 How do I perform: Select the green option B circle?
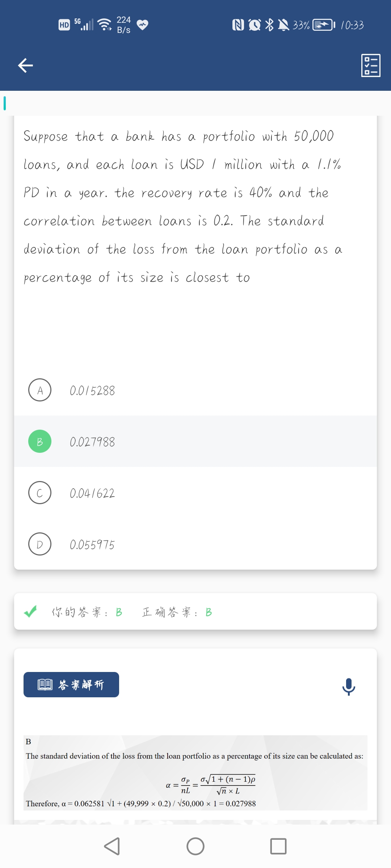tap(40, 441)
